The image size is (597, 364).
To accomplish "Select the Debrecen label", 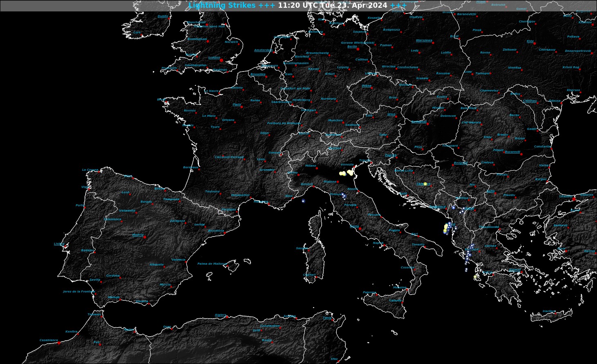I will (448, 116).
